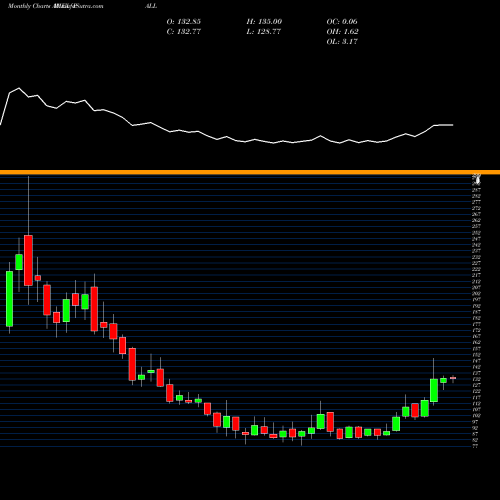500x500 pixels.
Task: Click the close price value C: 132.77
Action: [x=184, y=32]
